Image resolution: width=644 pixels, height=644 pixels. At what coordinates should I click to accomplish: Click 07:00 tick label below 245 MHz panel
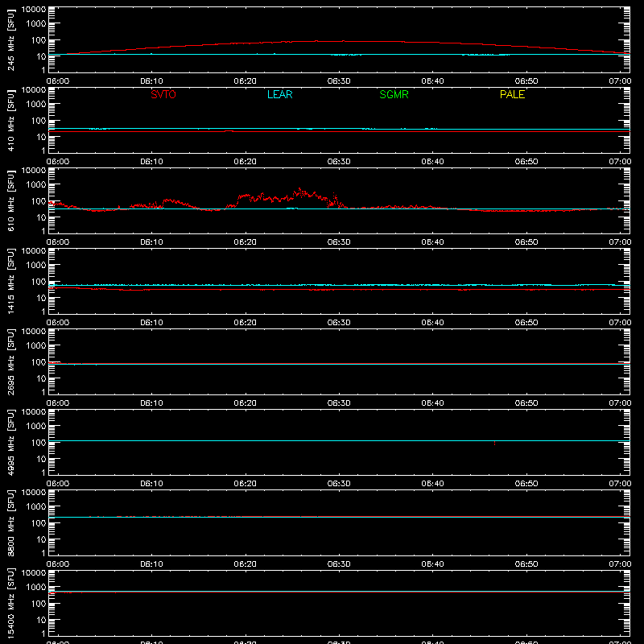(620, 81)
